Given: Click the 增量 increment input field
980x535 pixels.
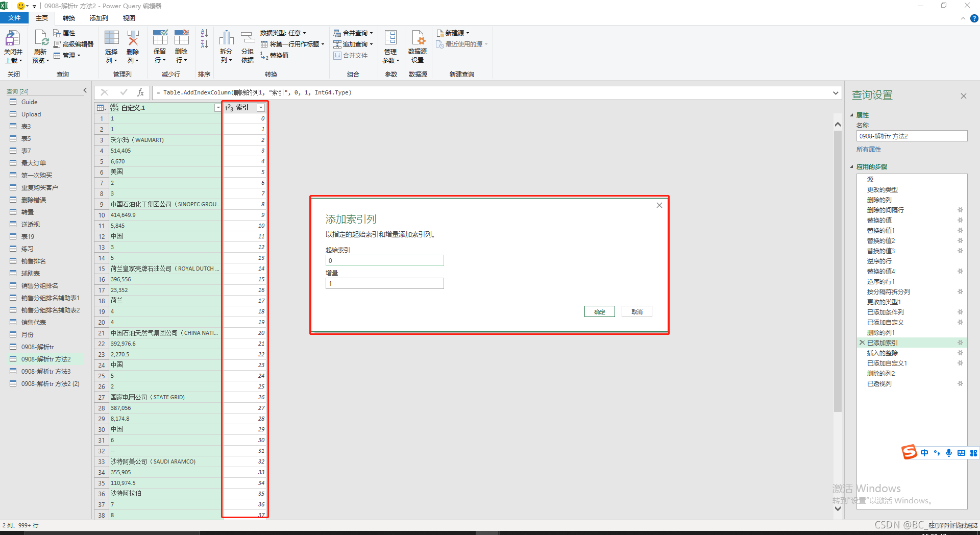Looking at the screenshot, I should 385,283.
